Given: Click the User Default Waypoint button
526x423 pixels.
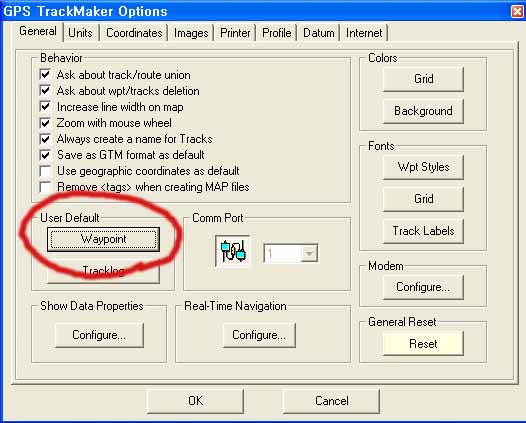Looking at the screenshot, I should (103, 239).
